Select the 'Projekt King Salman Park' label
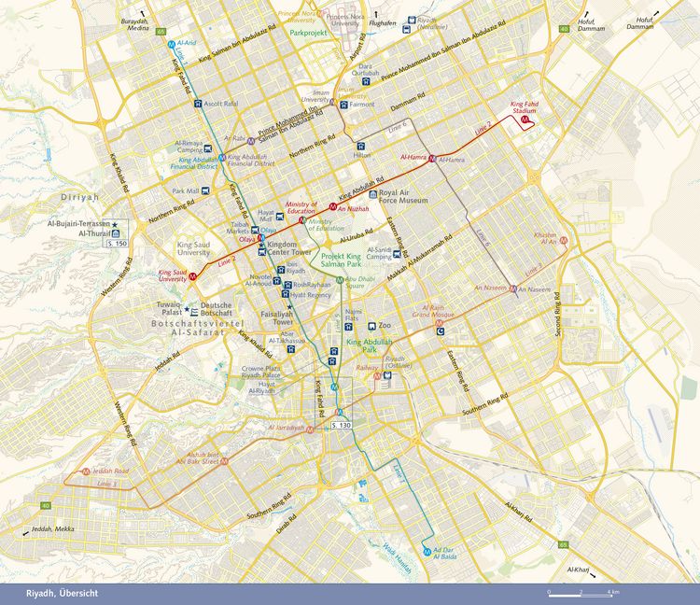This screenshot has width=700, height=605. [x=341, y=260]
